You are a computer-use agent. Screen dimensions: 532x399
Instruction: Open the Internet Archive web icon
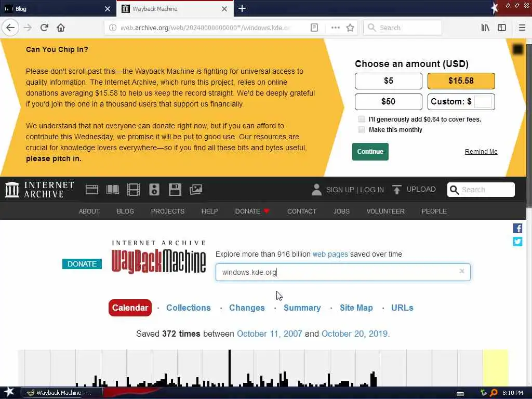coord(91,189)
